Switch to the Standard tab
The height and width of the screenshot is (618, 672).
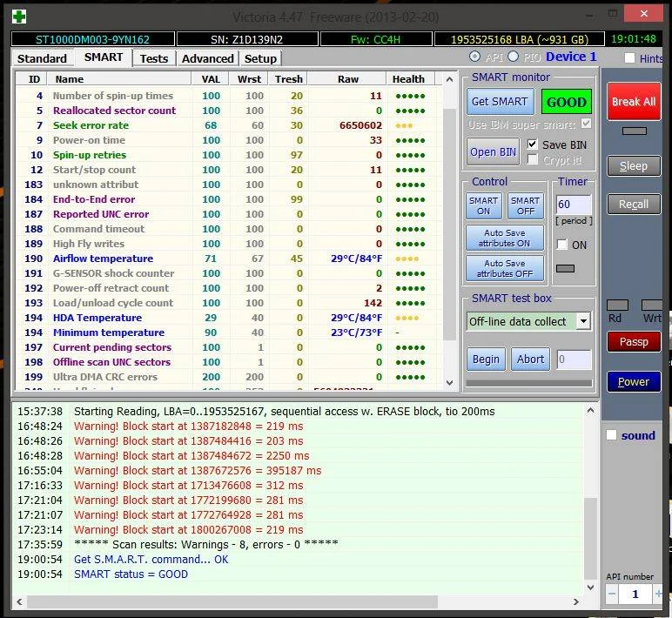point(42,58)
